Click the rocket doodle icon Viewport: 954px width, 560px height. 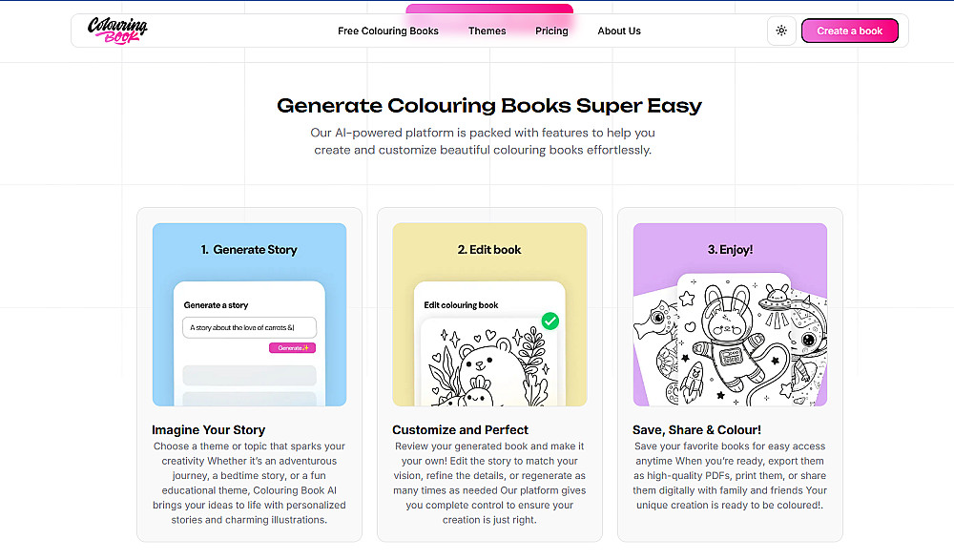click(x=695, y=384)
